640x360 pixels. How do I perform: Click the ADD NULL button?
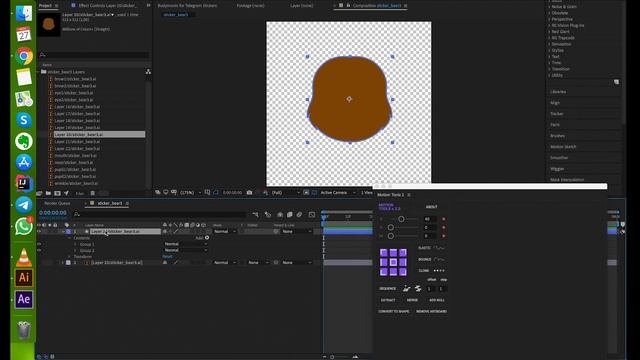pos(437,300)
